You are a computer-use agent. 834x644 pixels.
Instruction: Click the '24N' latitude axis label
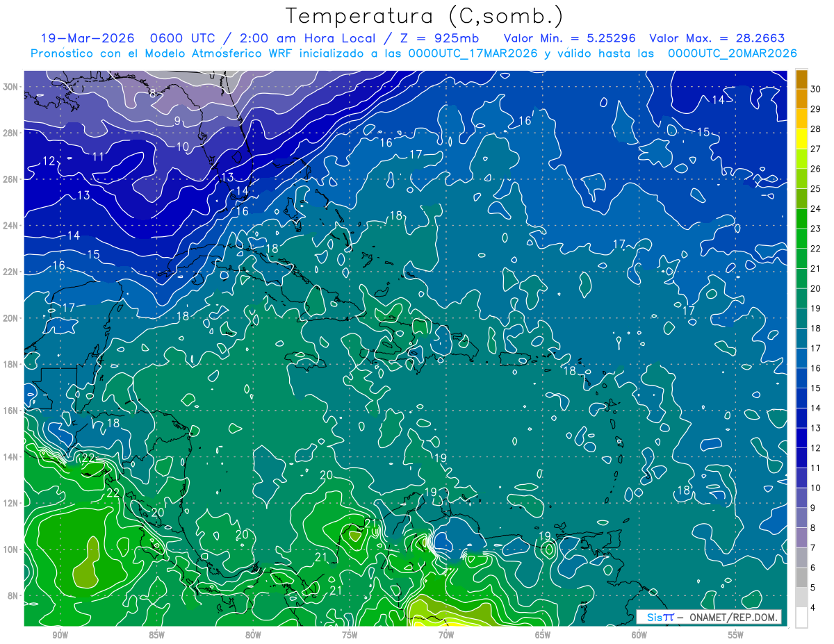pos(11,225)
